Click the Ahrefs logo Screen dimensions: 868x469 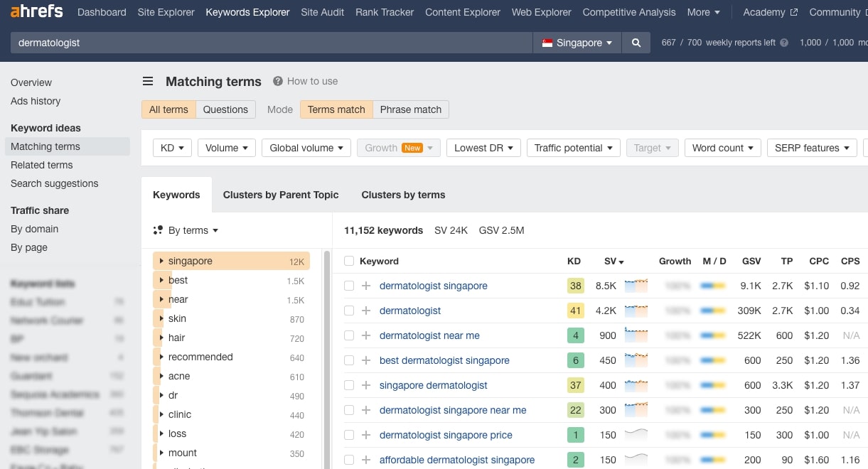click(x=36, y=12)
